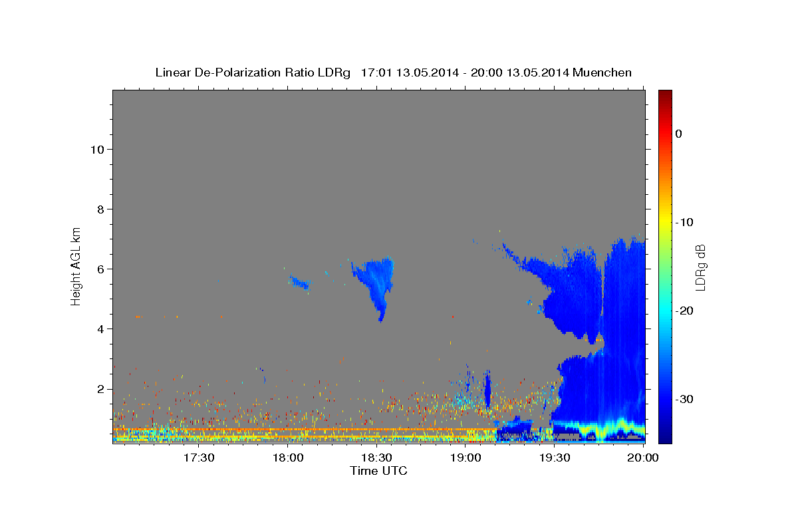The height and width of the screenshot is (532, 798).
Task: Click the 17:30 time tick label
Action: pos(199,458)
